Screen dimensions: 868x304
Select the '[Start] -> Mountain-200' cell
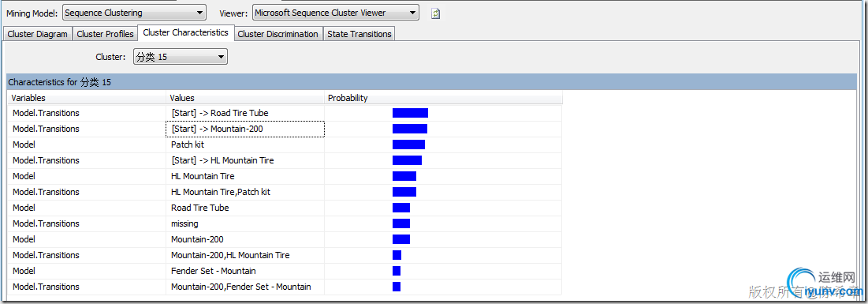[x=245, y=129]
